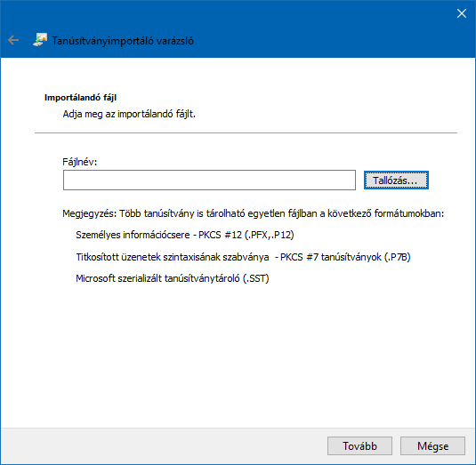Viewport: 476px width, 465px height.
Task: Click the horizontal separator line under the heading
Action: tap(246, 132)
